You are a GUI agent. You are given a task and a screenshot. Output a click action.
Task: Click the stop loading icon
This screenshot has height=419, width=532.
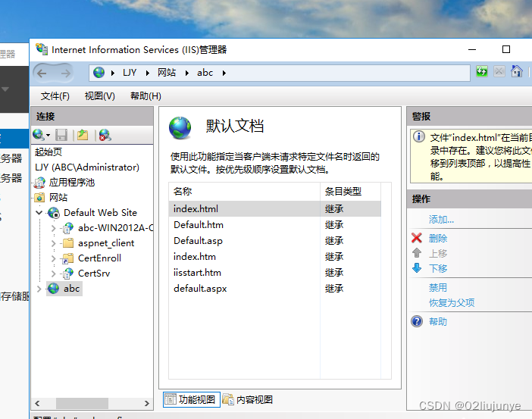(499, 71)
